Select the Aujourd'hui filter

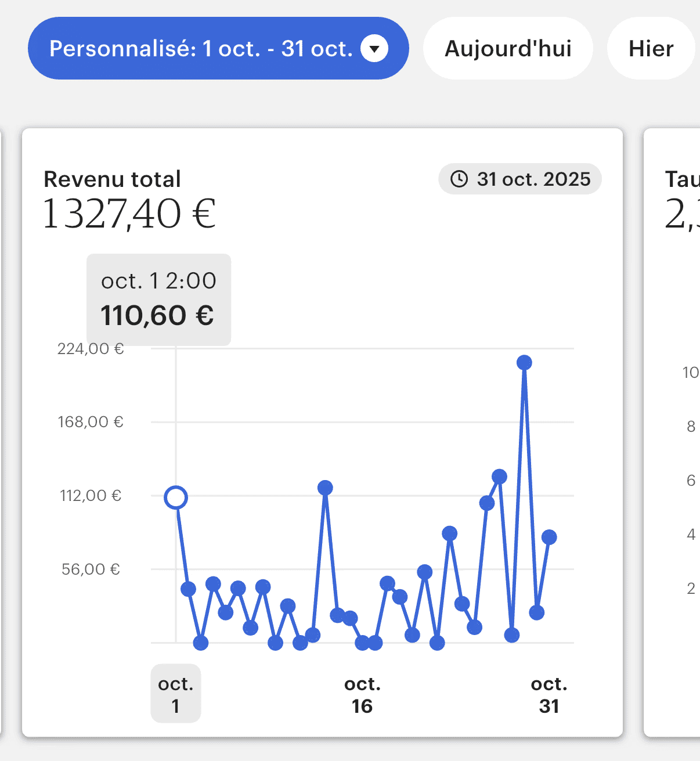pyautogui.click(x=508, y=48)
